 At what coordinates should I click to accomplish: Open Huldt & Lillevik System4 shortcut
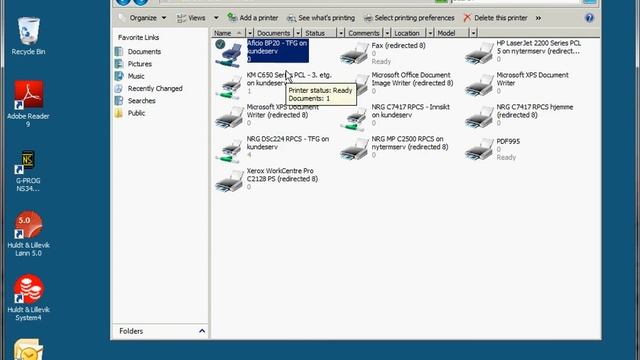pyautogui.click(x=28, y=298)
